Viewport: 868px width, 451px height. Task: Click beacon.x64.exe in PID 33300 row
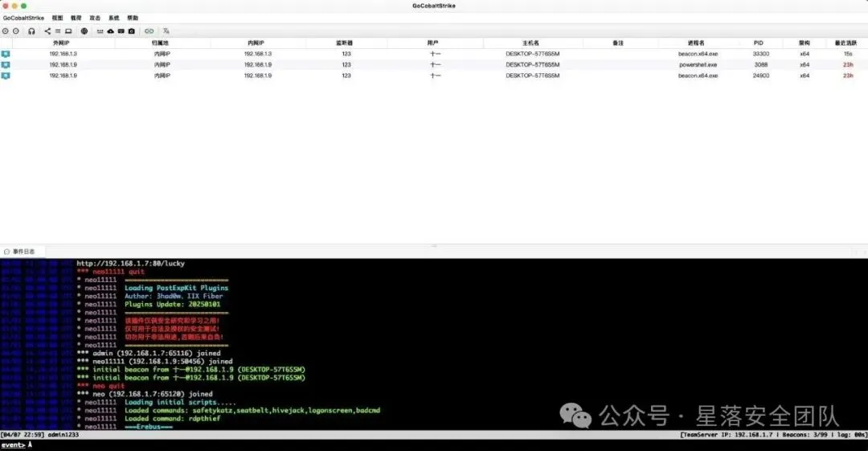[x=698, y=54]
